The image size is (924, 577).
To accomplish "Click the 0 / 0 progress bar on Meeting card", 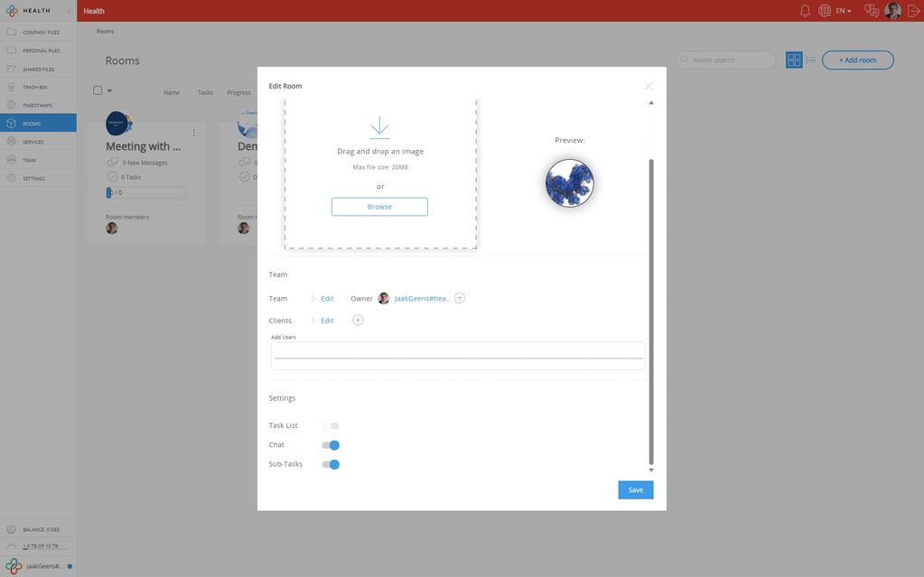I will tap(146, 192).
